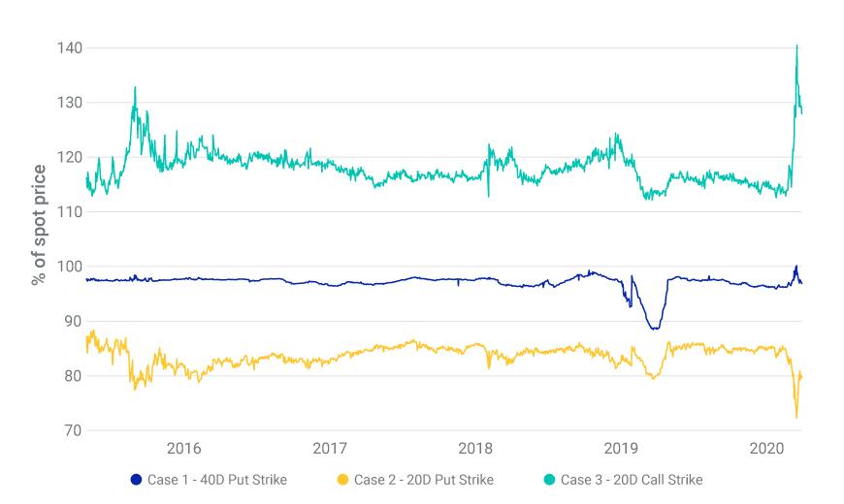The height and width of the screenshot is (504, 844).
Task: Select the 2020 x-axis label
Action: (x=766, y=448)
